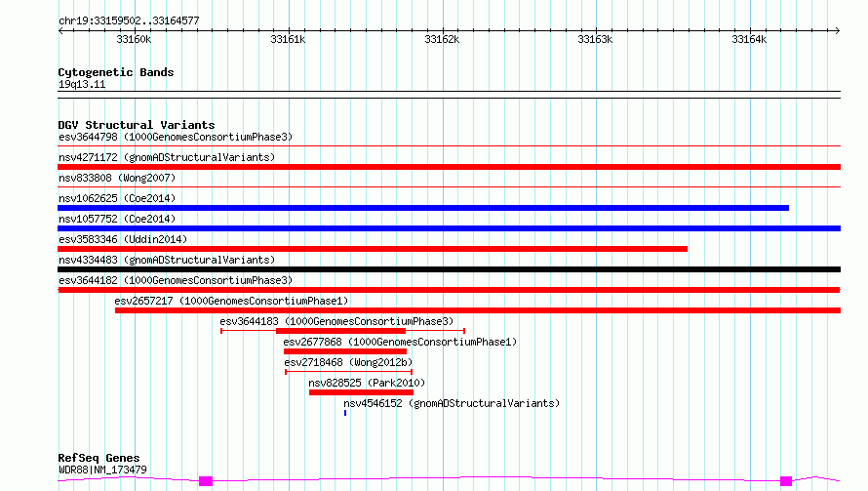This screenshot has width=868, height=491.
Task: Select the esv3583346 (Uddin2014) red bar
Action: click(373, 249)
